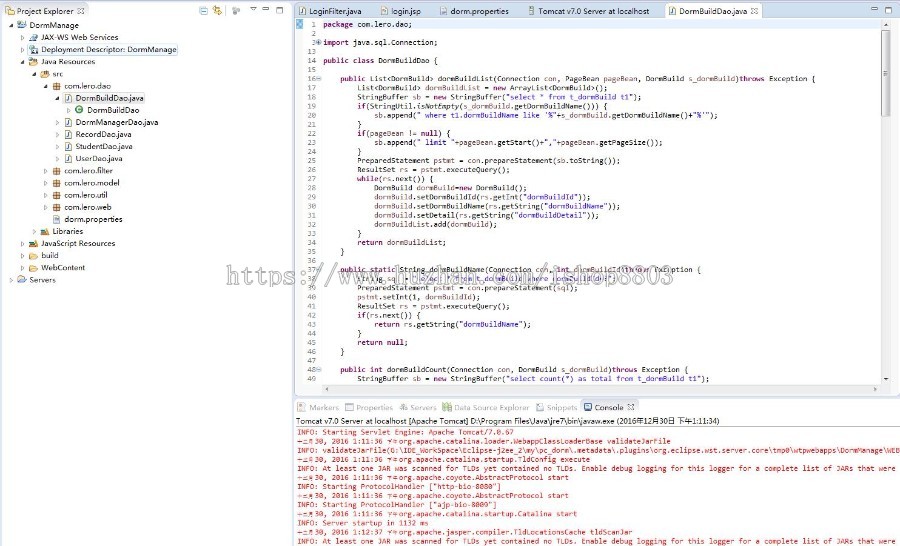The image size is (900, 546).
Task: Click the code line 'return dormBuildList;'
Action: pyautogui.click(x=401, y=242)
